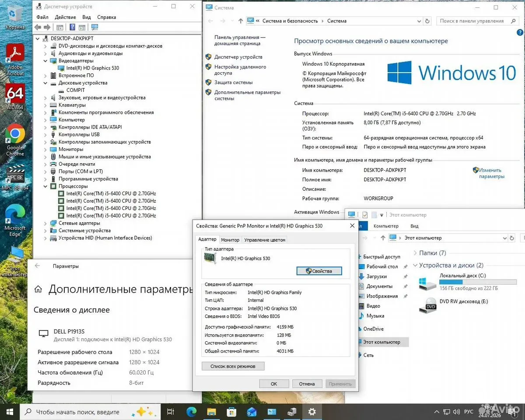Open the Google Chrome desktop icon

(15, 141)
